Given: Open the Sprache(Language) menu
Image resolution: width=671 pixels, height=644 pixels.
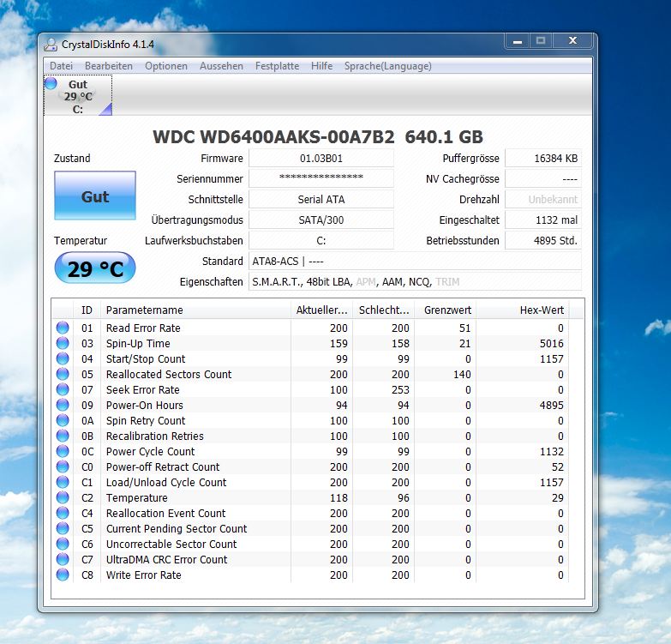Looking at the screenshot, I should click(387, 66).
